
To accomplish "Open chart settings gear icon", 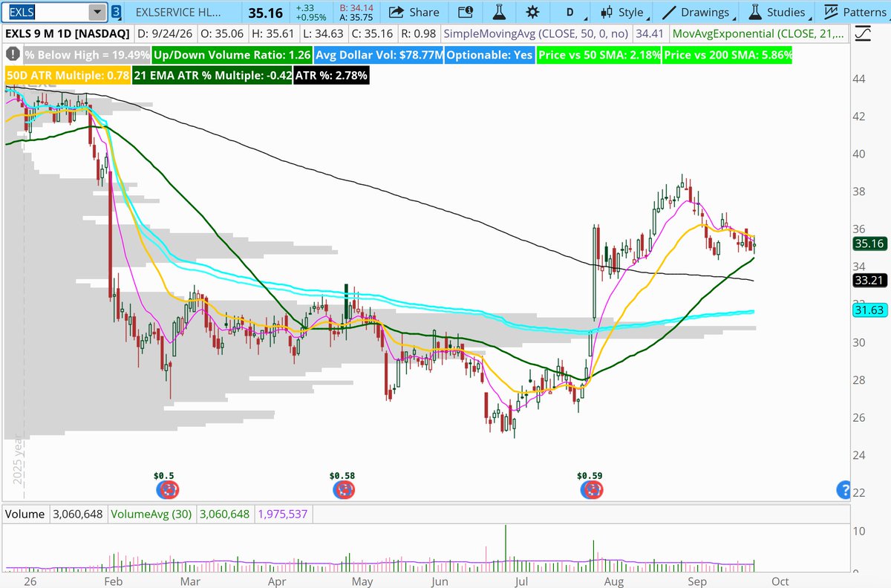I will 532,12.
